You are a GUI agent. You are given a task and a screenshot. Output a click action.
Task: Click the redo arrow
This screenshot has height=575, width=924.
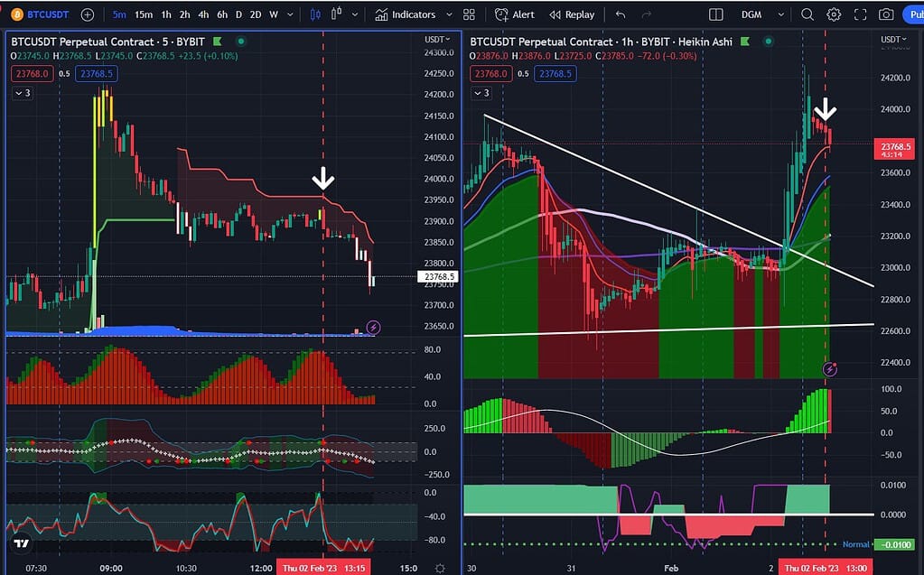click(x=647, y=14)
